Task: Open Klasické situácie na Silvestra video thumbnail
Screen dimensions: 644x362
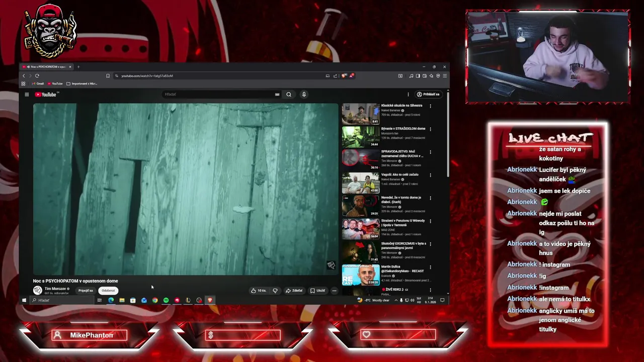Action: click(361, 114)
